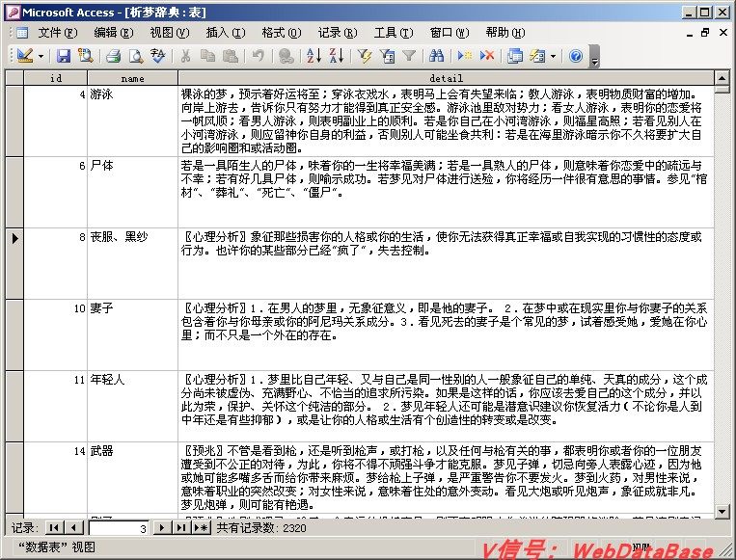Screen dimensions: 736x560
Task: Open the 工具(T) menu
Action: point(394,33)
